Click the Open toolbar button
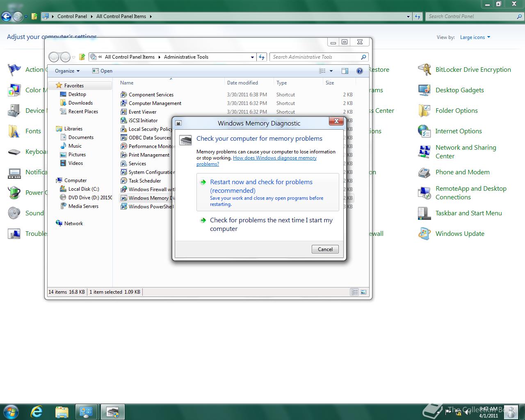Image resolution: width=525 pixels, height=420 pixels. coord(103,71)
